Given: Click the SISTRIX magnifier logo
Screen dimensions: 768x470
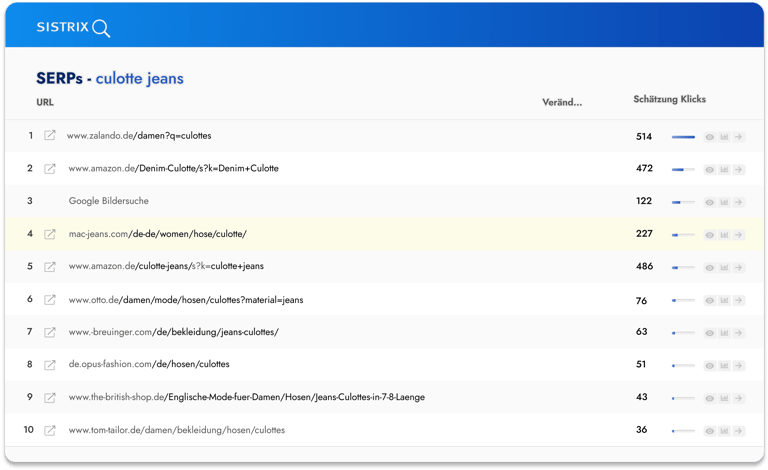Looking at the screenshot, I should click(x=101, y=28).
